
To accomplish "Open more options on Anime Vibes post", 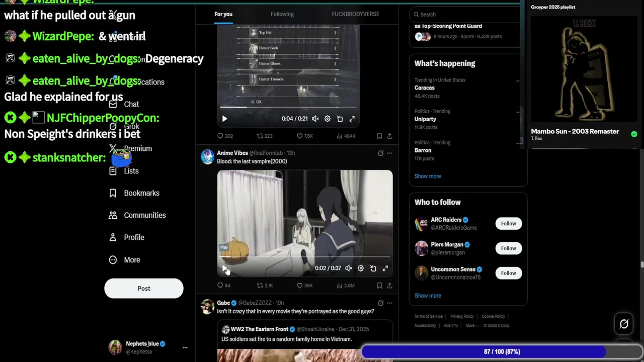I will click(389, 153).
